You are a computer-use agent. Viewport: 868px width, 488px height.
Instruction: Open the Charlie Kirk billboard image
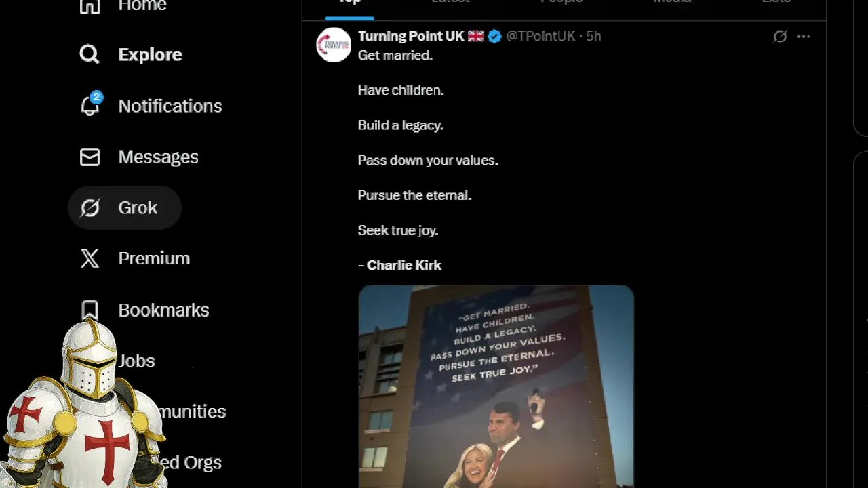tap(496, 386)
